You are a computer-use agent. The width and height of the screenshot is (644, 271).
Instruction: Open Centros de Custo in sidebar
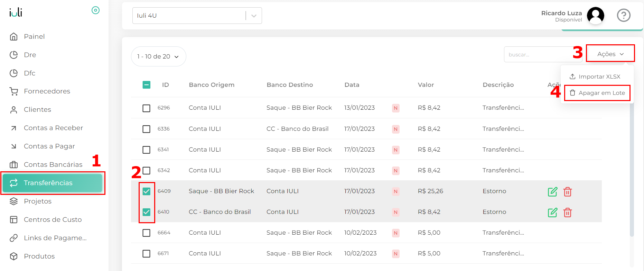click(53, 219)
